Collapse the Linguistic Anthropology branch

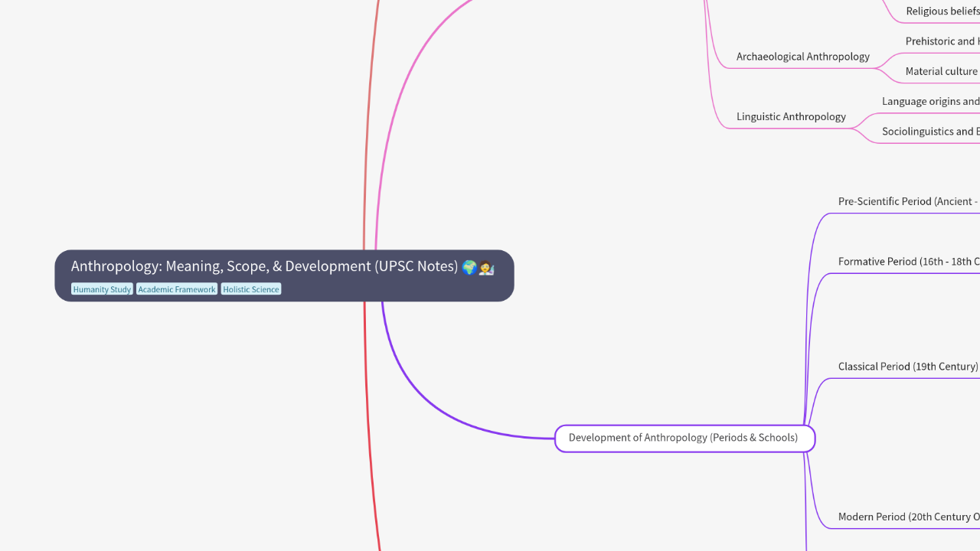(791, 116)
